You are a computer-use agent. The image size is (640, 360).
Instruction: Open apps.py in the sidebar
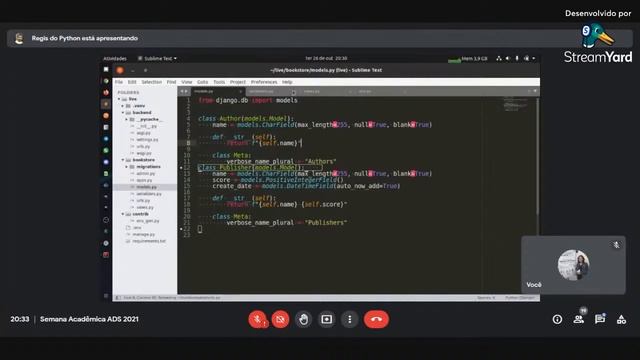click(x=144, y=180)
